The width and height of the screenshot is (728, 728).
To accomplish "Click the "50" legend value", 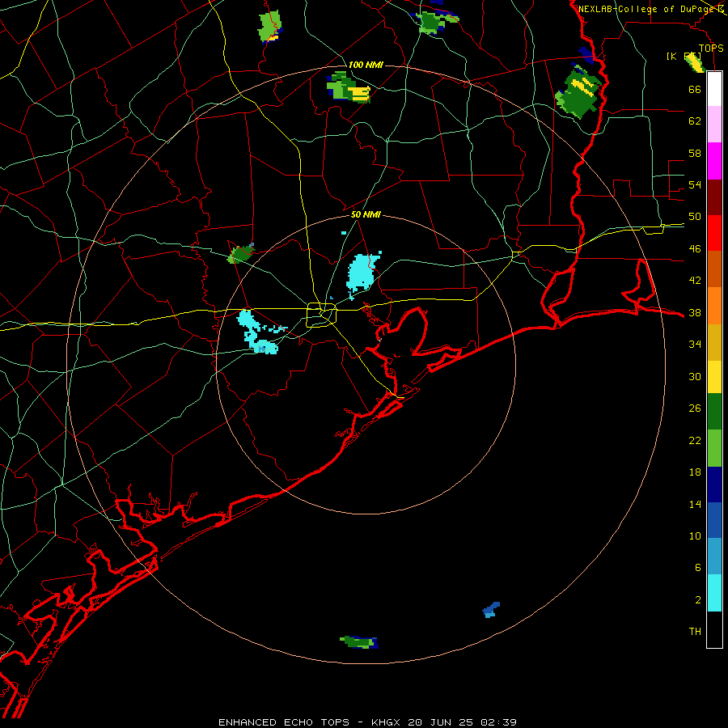I will click(x=695, y=217).
